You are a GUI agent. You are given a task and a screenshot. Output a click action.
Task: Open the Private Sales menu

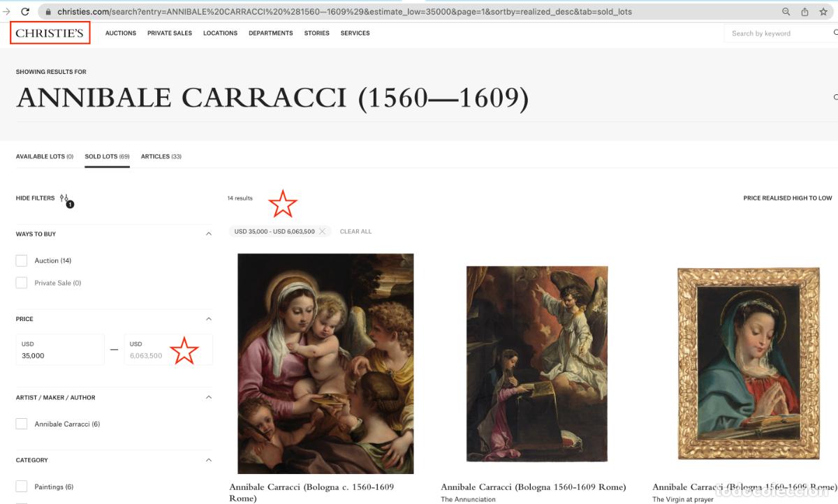coord(170,33)
